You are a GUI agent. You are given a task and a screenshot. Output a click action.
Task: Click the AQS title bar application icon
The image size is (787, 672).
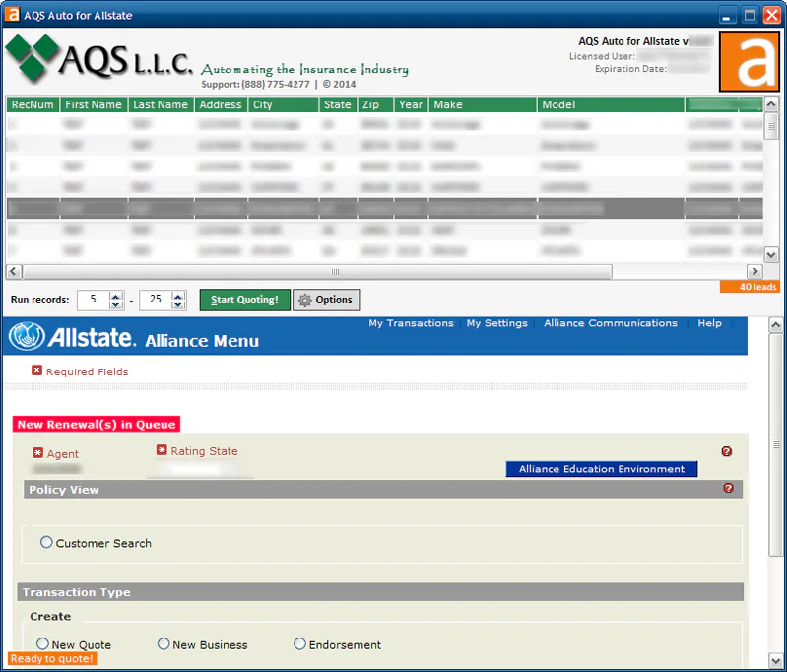click(11, 14)
